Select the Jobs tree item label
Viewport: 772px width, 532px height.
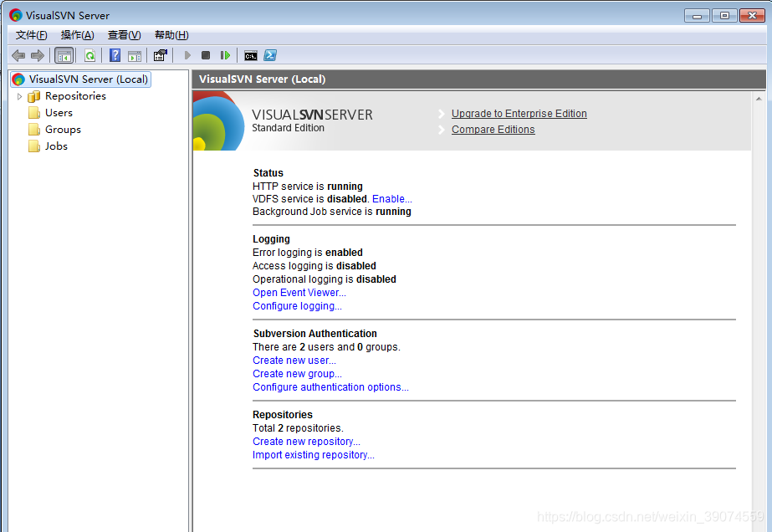tap(56, 146)
